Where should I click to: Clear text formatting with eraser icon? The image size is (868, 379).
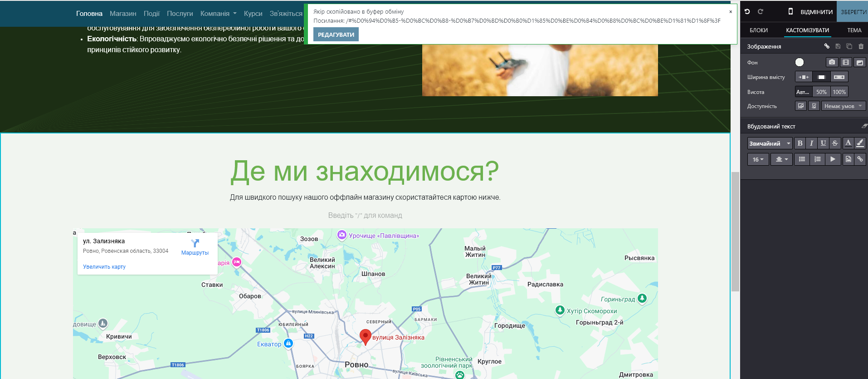[x=864, y=127]
